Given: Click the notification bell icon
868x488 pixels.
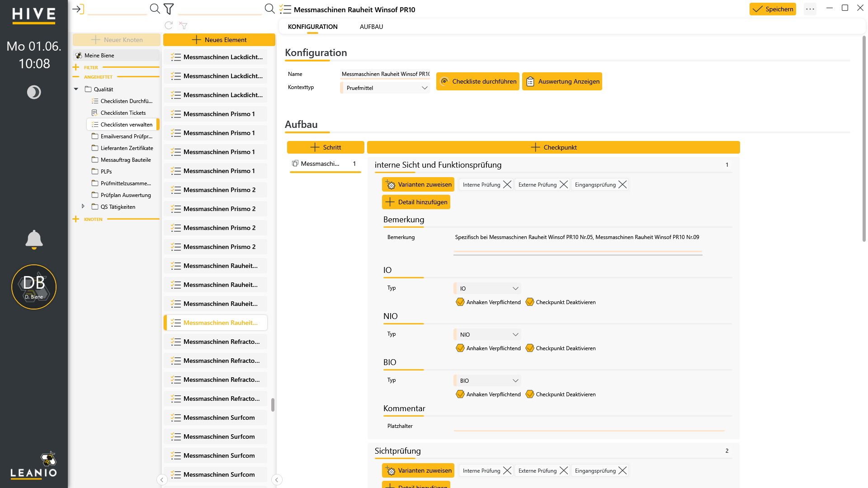Looking at the screenshot, I should 34,239.
